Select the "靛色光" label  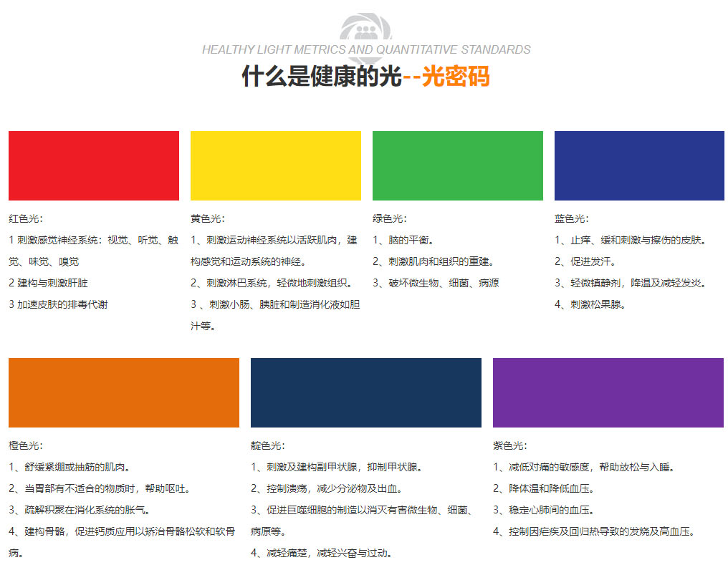265,443
